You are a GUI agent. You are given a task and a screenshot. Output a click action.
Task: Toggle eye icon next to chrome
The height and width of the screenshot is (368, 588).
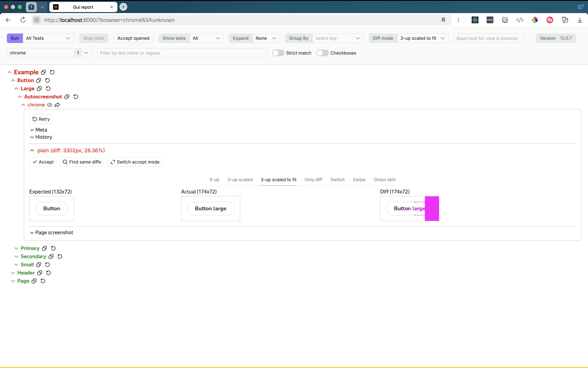50,105
